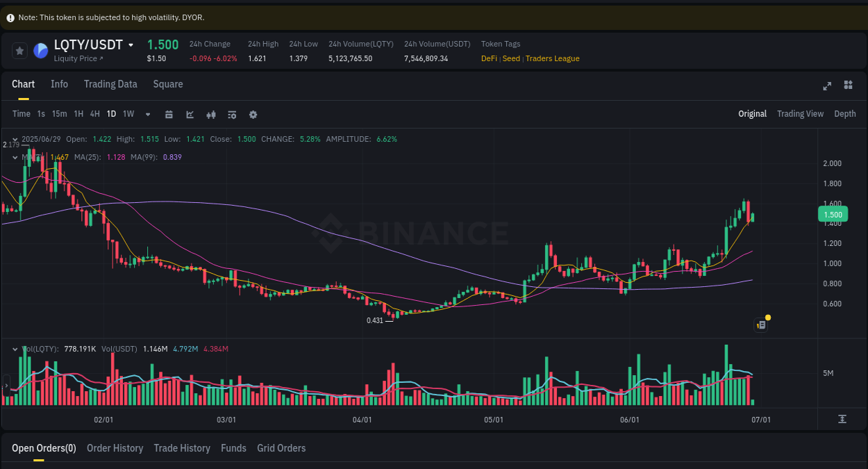This screenshot has width=868, height=469.
Task: Toggle the favorite star for LQTY/USDT
Action: point(19,51)
